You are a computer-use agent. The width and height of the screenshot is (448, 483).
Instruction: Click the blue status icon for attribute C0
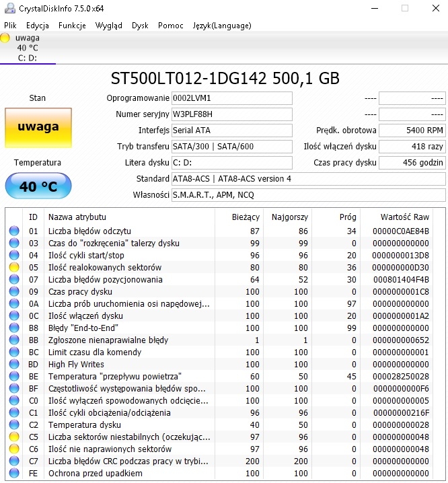tap(14, 400)
